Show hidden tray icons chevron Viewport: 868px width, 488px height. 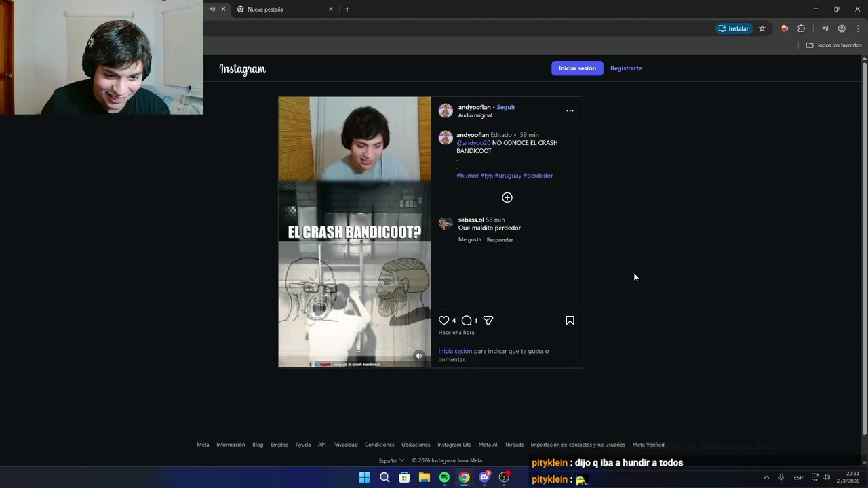[x=766, y=477]
